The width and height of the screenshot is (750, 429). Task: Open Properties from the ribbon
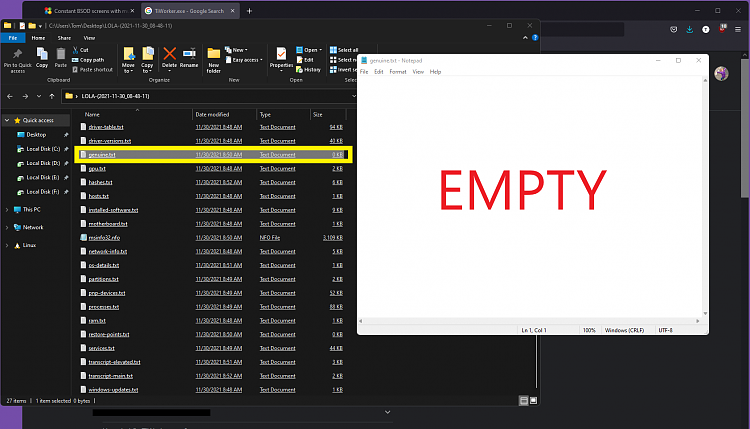tap(281, 53)
